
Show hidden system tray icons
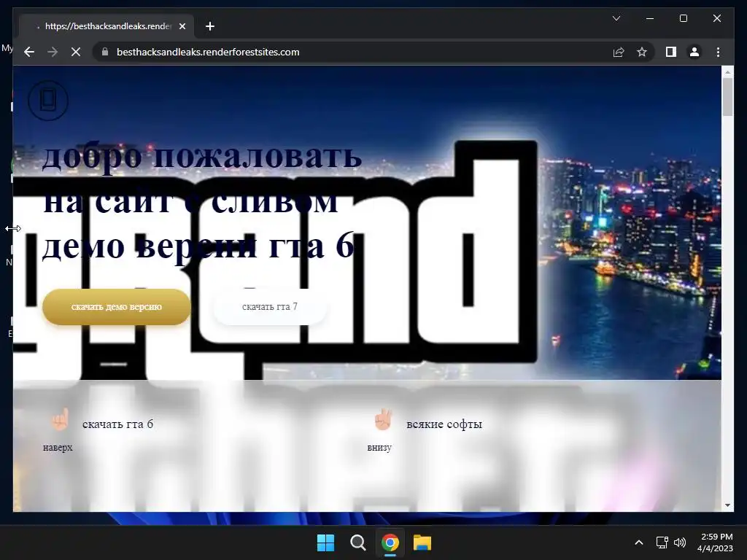[639, 542]
